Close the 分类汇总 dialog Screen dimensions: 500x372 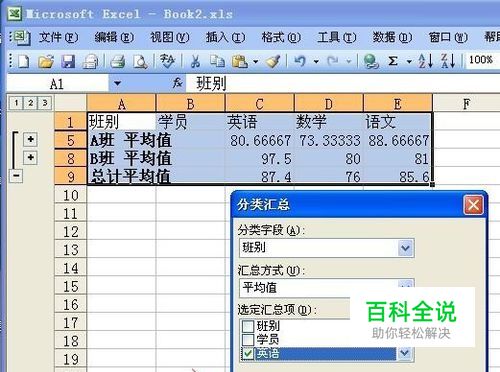[473, 205]
